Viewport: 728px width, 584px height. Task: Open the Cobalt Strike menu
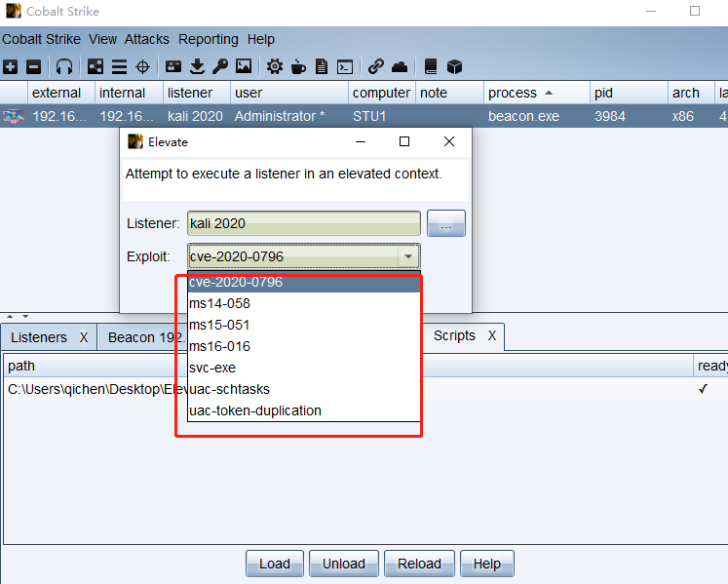[x=41, y=39]
